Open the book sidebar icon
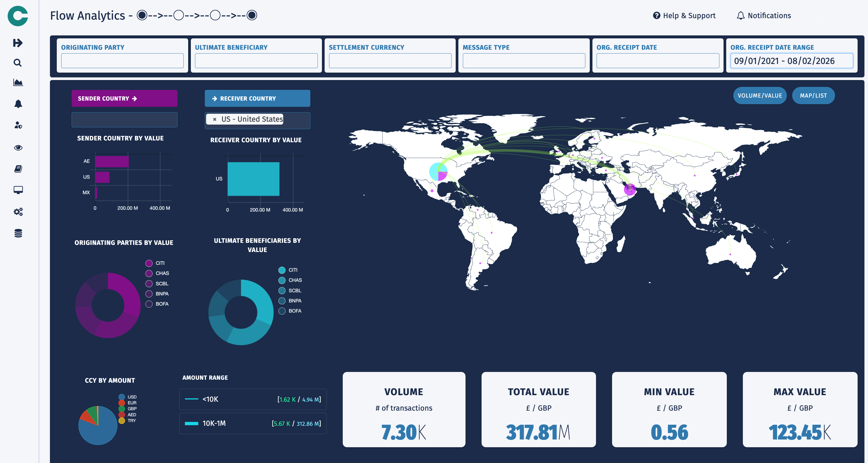Image resolution: width=868 pixels, height=463 pixels. tap(18, 169)
